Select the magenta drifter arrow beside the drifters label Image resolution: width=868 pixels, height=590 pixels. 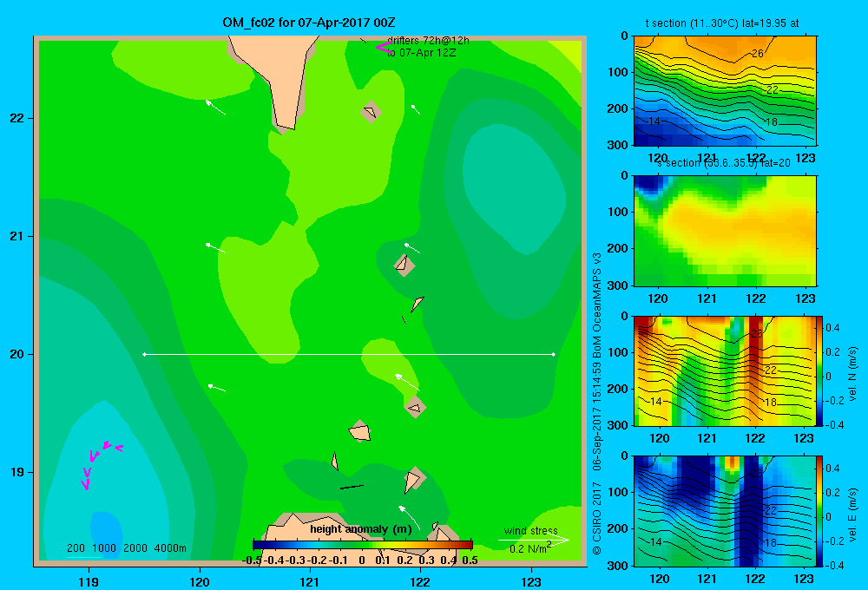(383, 47)
